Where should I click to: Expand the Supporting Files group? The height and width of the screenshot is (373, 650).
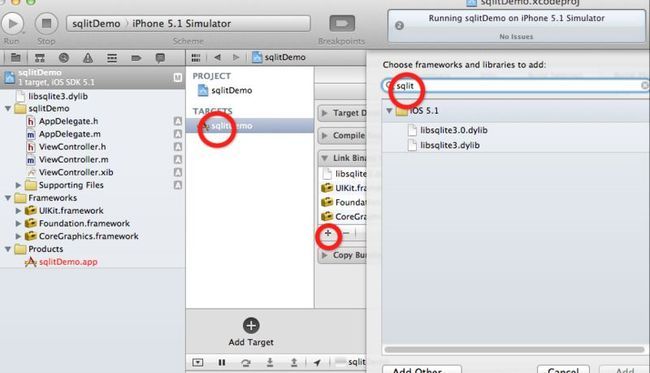18,185
